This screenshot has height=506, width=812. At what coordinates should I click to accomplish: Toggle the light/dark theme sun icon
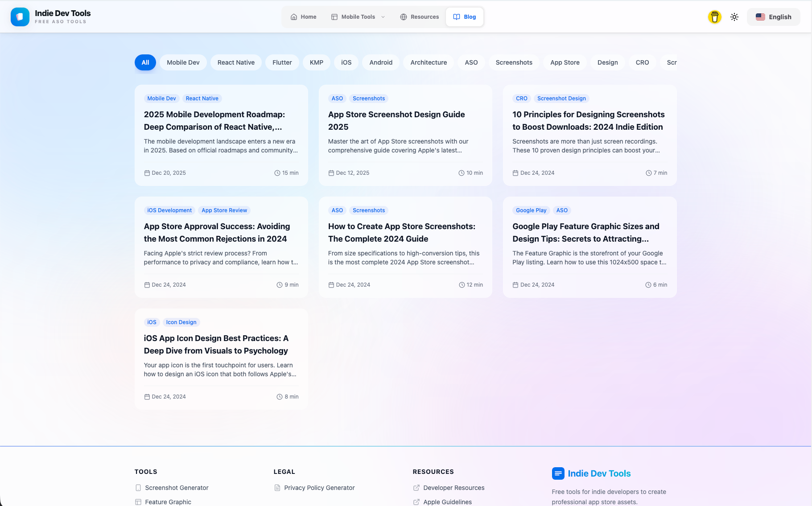[x=734, y=16]
